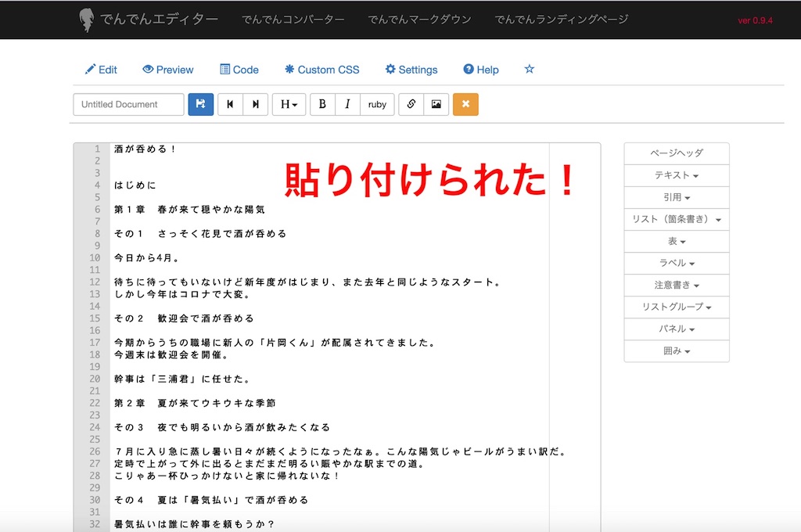The height and width of the screenshot is (532, 801).
Task: Open the Settings tab
Action: pyautogui.click(x=411, y=70)
